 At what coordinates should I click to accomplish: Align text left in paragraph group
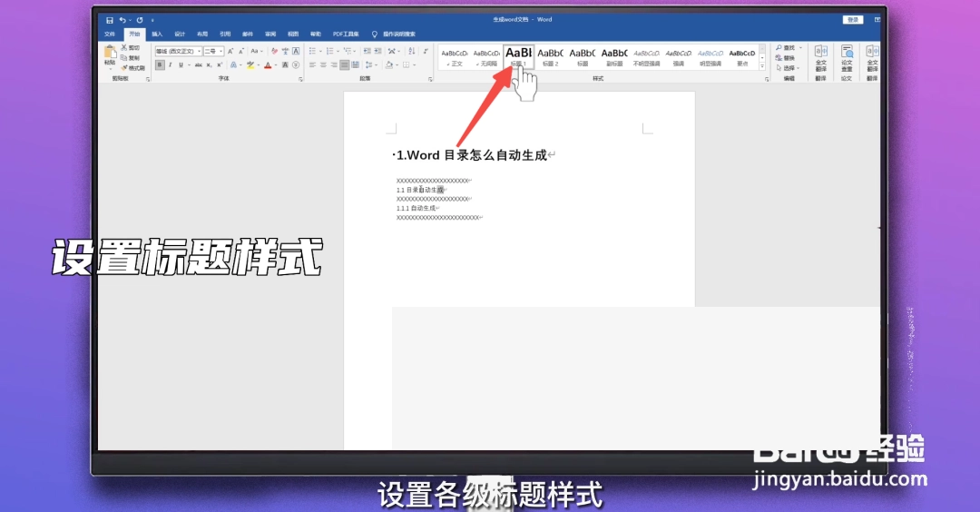(312, 65)
